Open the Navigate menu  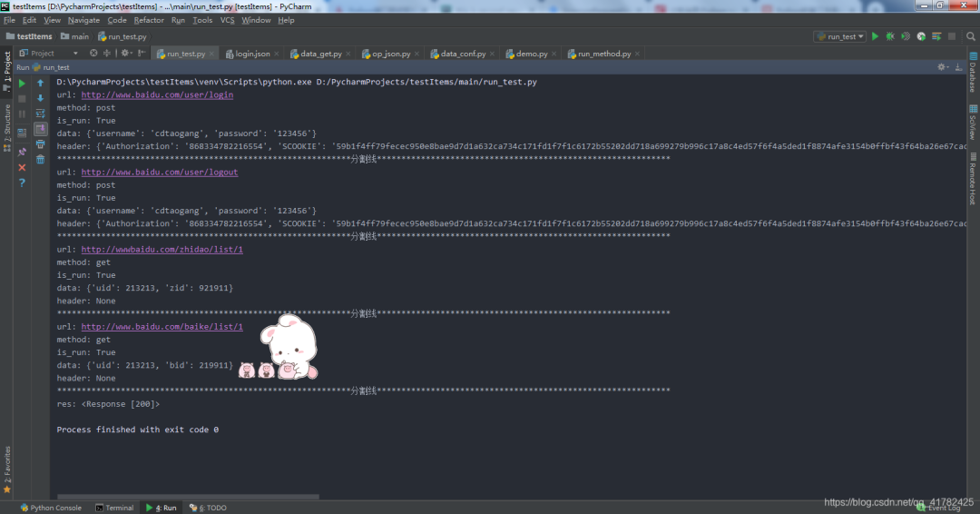pos(83,20)
